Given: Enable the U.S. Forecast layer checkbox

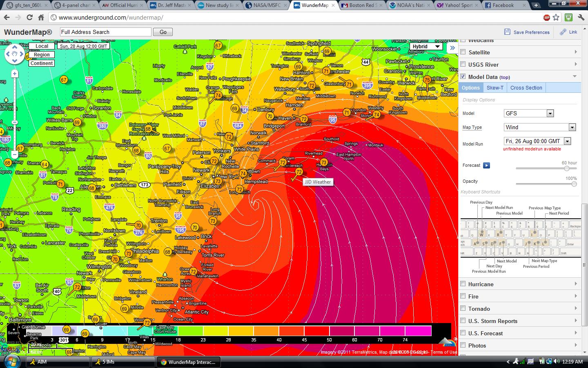Looking at the screenshot, I should [x=463, y=333].
